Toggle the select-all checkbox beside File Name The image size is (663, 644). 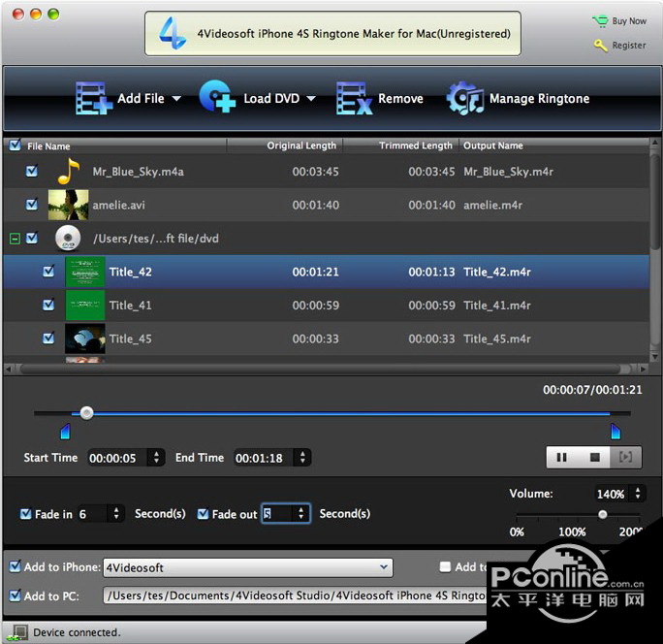tap(16, 145)
